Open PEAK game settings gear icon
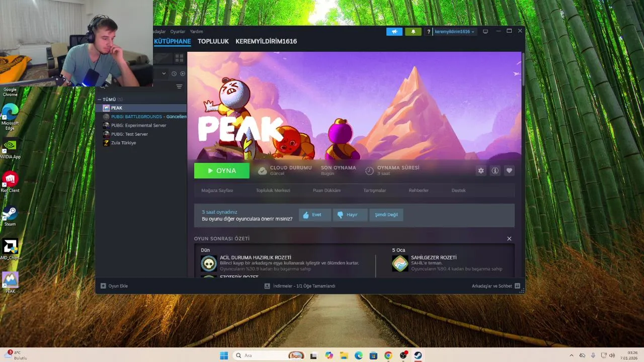Image resolution: width=644 pixels, height=362 pixels. [x=481, y=171]
